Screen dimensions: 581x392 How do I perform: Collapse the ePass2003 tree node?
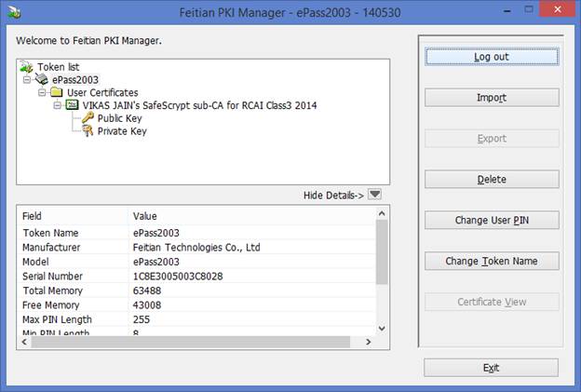(27, 80)
